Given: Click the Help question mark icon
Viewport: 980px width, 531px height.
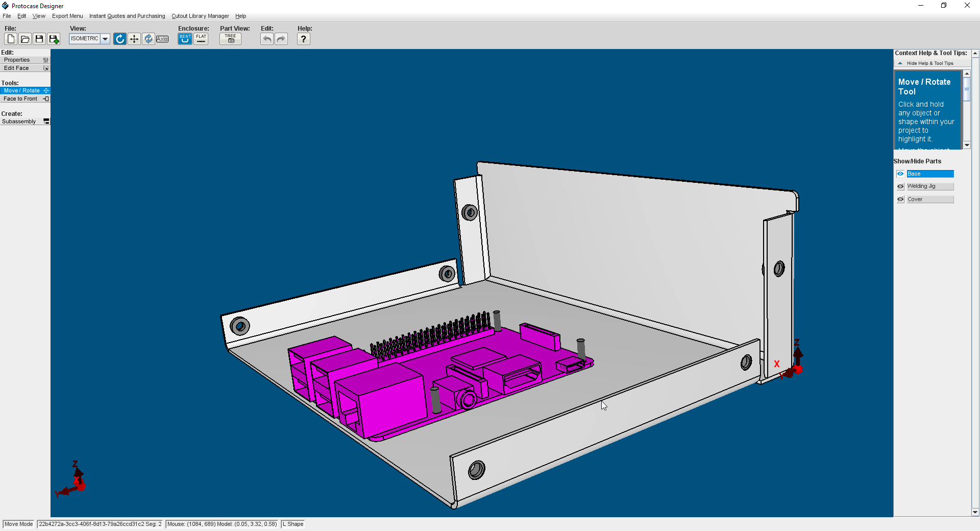Looking at the screenshot, I should click(x=303, y=39).
